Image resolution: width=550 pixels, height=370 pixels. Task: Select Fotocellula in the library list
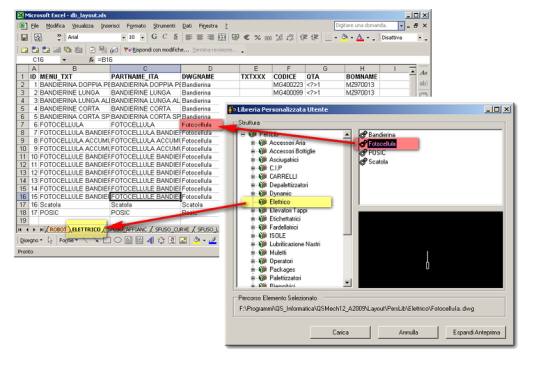(382, 144)
